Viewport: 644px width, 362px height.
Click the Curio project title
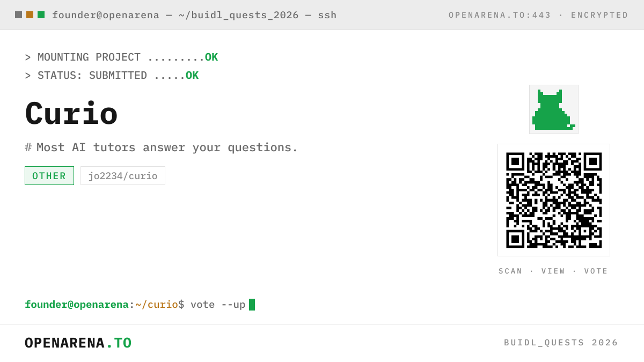pyautogui.click(x=71, y=114)
